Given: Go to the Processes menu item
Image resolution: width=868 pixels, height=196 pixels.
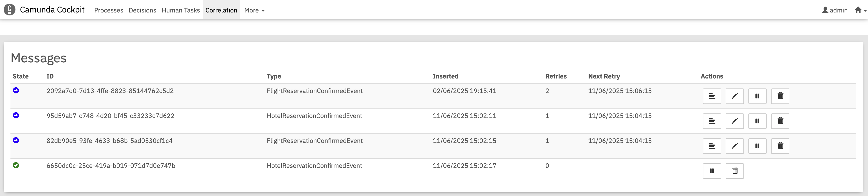Looking at the screenshot, I should 108,10.
